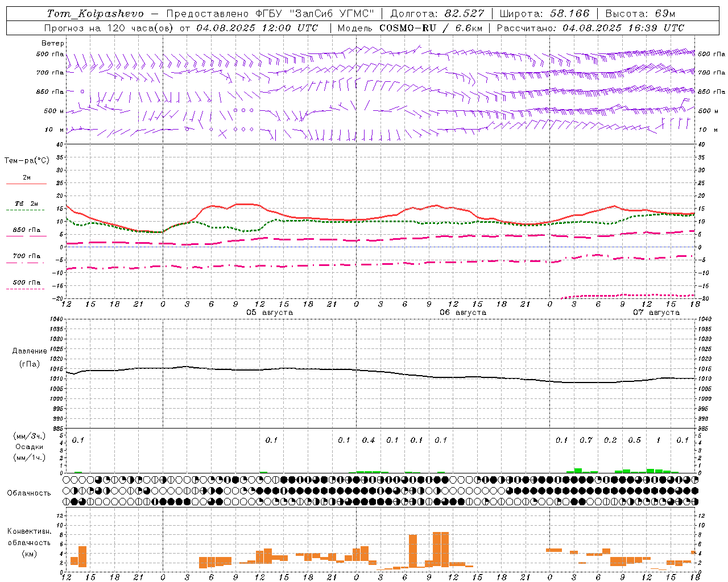Click the 'Ветер' wind panel label

click(x=52, y=43)
